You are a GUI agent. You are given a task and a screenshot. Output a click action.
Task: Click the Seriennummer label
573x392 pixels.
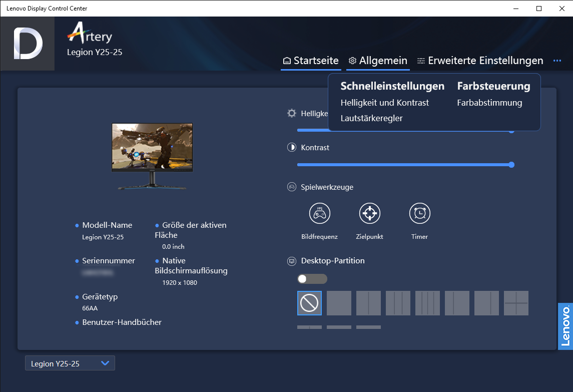coord(109,261)
